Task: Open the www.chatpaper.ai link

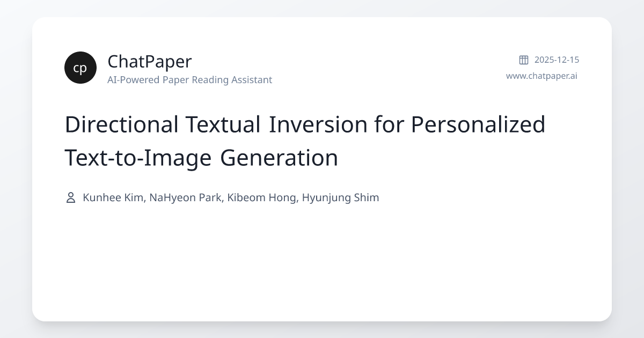Action: [541, 76]
